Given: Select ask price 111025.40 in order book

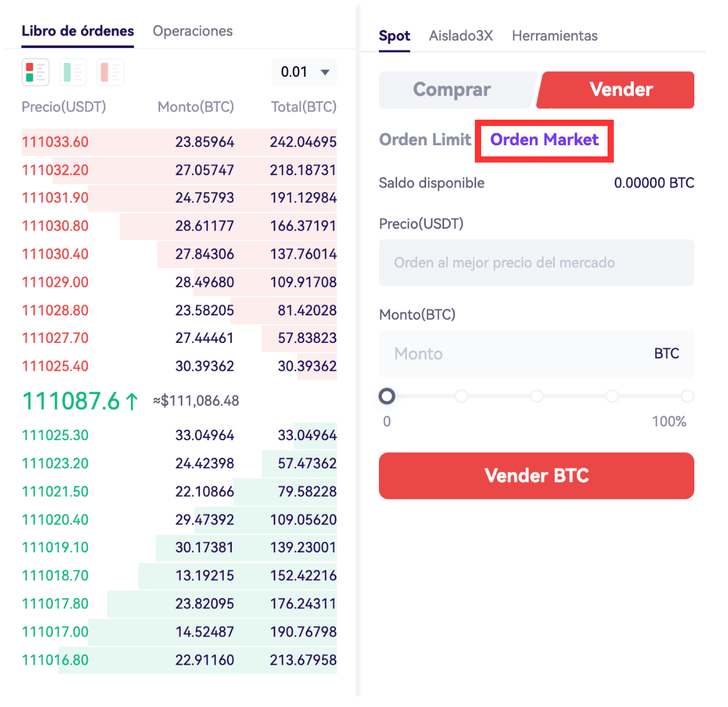Looking at the screenshot, I should tap(55, 367).
